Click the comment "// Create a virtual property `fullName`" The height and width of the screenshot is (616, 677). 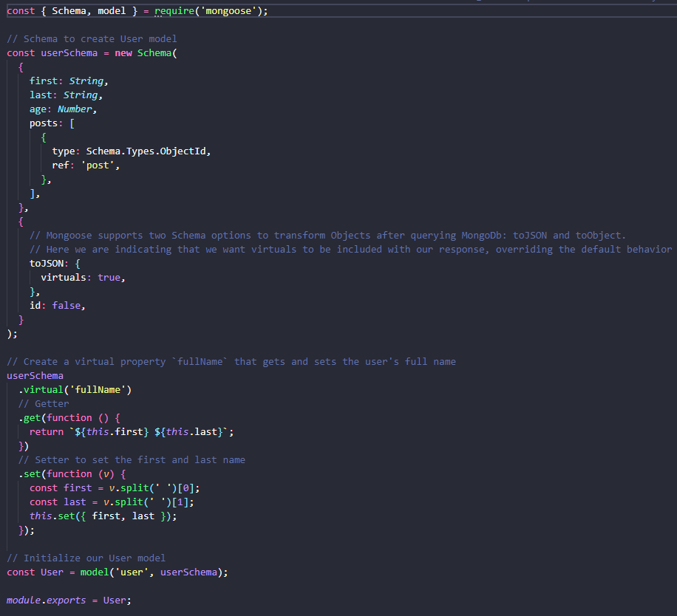click(231, 361)
